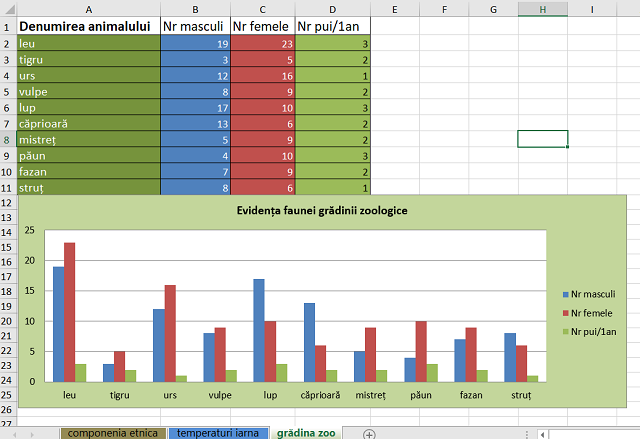Click the blue masculi bar for lup
Image resolution: width=640 pixels, height=439 pixels.
(x=258, y=330)
